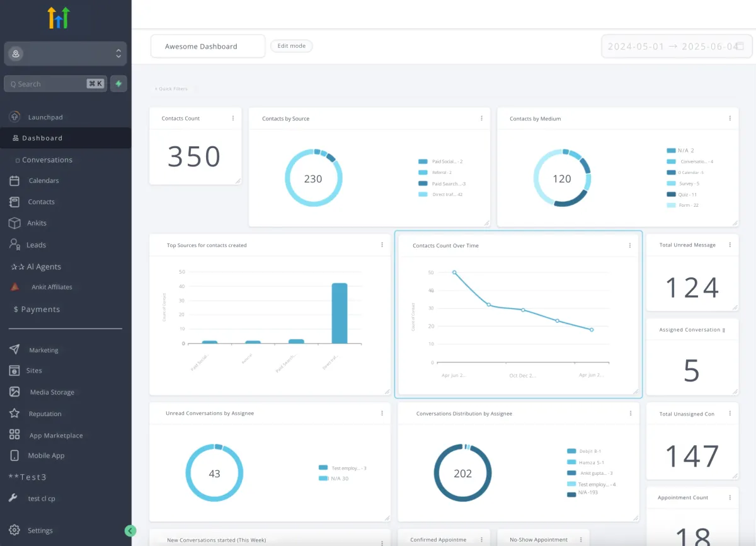Open Calendars from the sidebar icon

pyautogui.click(x=14, y=180)
